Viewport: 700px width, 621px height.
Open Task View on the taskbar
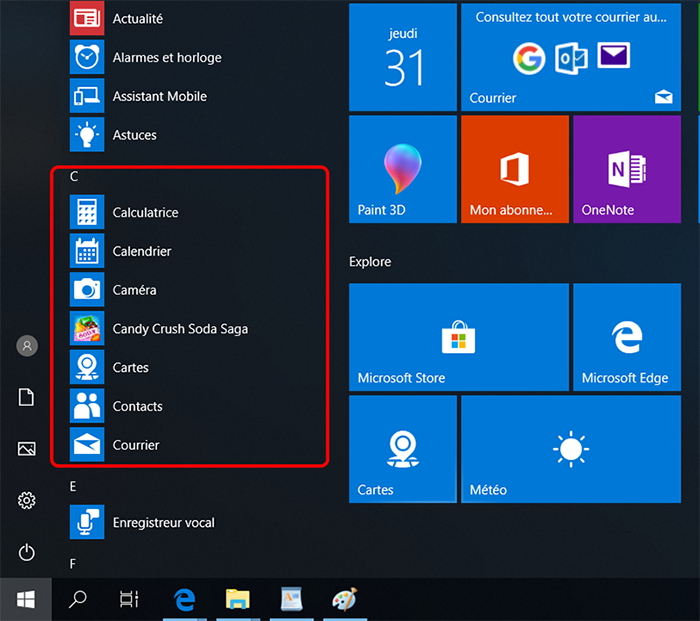[129, 599]
